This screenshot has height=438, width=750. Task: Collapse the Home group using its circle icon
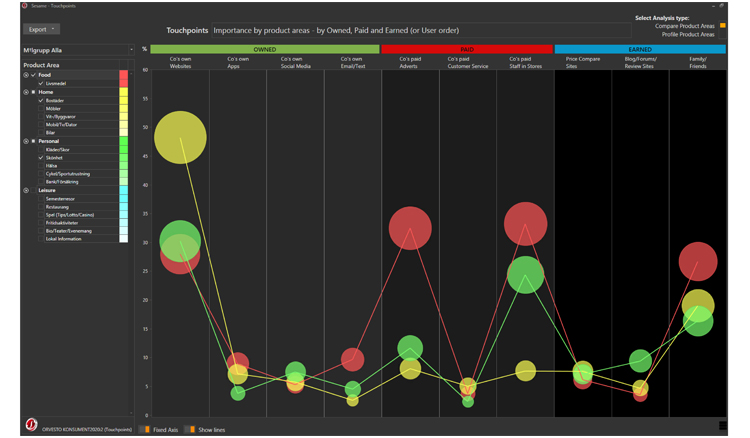pyautogui.click(x=26, y=92)
